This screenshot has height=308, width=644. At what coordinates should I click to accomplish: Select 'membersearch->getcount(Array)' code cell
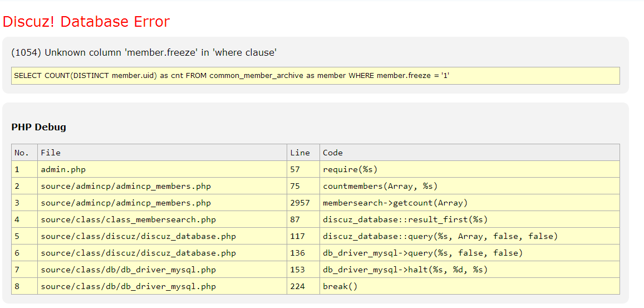[x=469, y=203]
